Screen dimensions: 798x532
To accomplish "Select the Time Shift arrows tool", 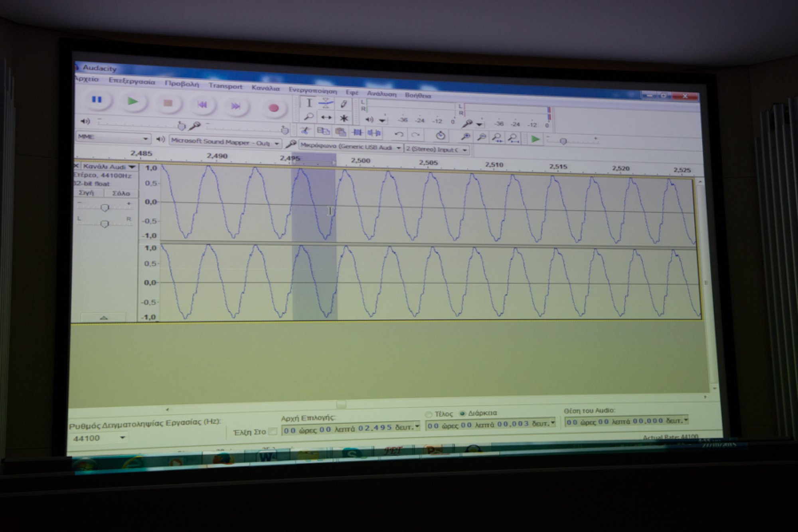I will [326, 117].
